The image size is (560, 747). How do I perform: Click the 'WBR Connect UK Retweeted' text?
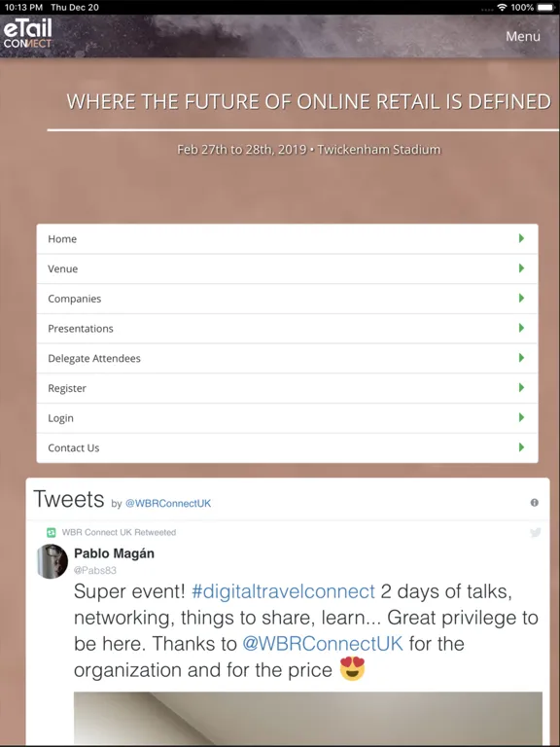click(x=119, y=533)
